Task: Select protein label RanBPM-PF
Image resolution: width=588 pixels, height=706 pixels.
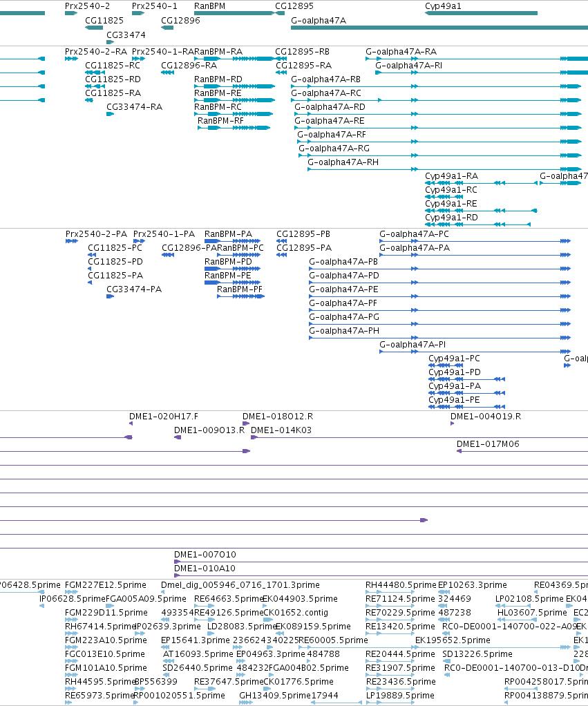Action: pyautogui.click(x=240, y=289)
